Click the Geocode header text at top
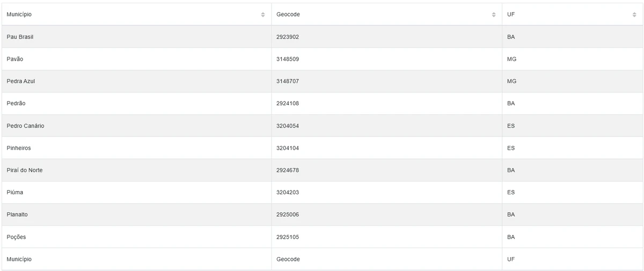This screenshot has width=644, height=271. point(288,14)
